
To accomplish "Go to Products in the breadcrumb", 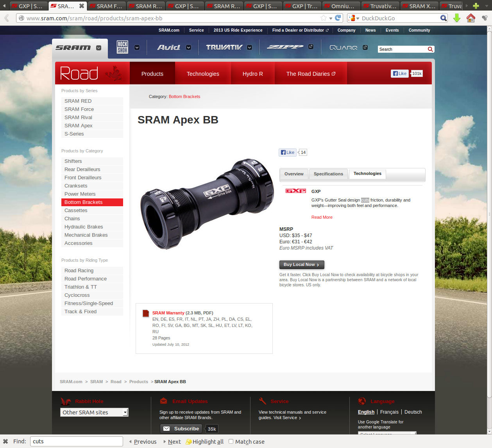I will click(x=139, y=382).
